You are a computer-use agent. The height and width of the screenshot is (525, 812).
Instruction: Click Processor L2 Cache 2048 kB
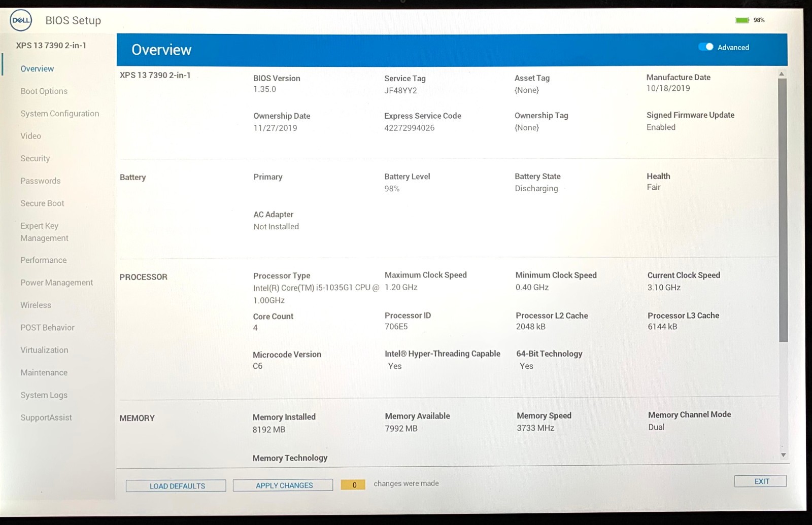tap(530, 327)
